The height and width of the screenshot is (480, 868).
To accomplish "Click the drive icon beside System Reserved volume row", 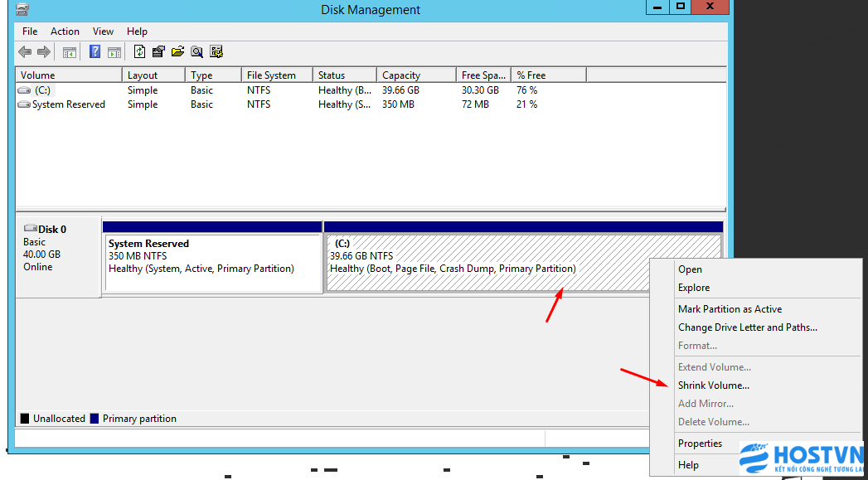I will click(x=24, y=104).
